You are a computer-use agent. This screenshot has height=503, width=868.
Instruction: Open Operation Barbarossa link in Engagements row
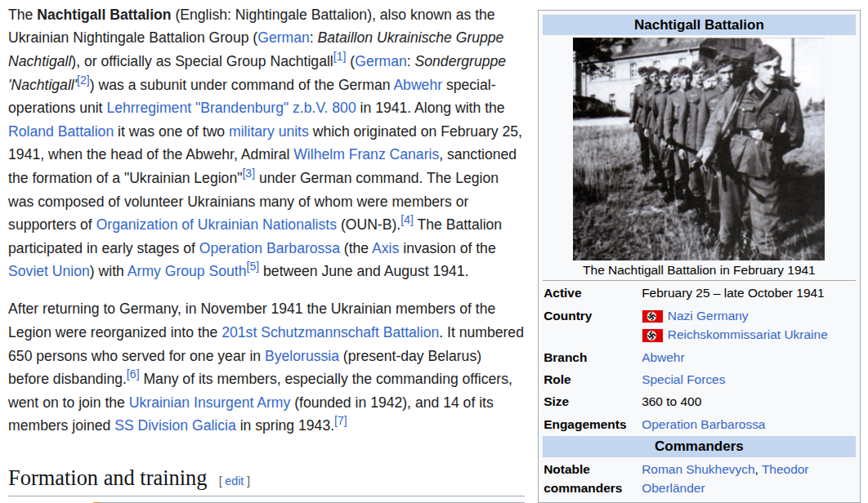point(703,425)
